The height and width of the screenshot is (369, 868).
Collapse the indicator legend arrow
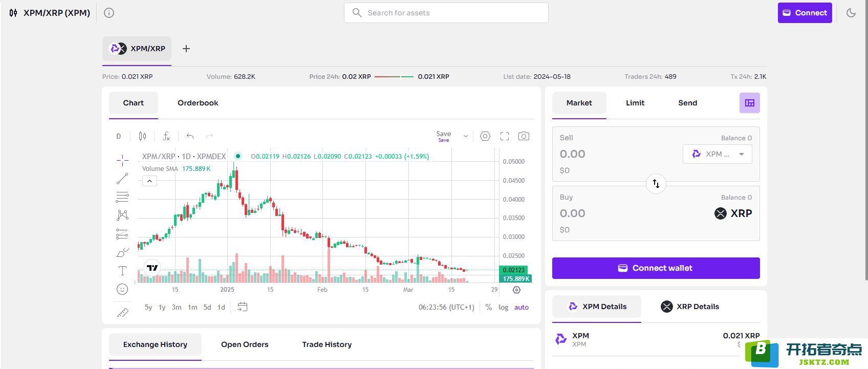click(149, 181)
